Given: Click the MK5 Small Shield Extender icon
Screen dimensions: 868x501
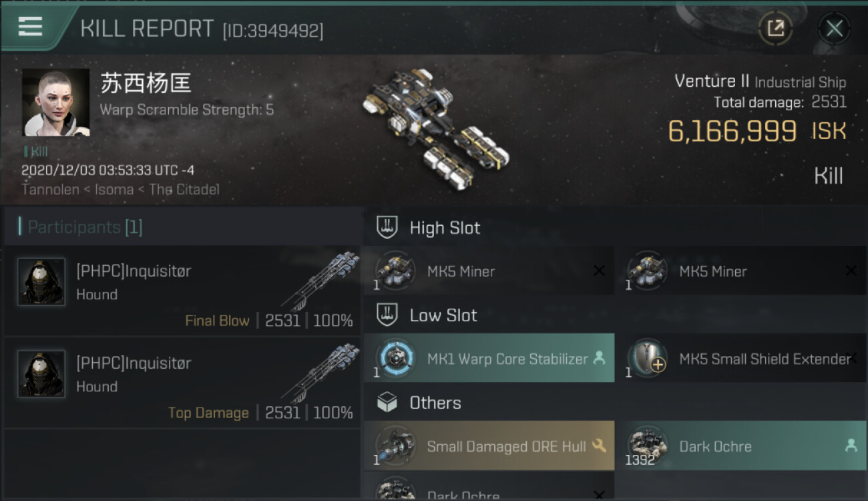Looking at the screenshot, I should (647, 359).
